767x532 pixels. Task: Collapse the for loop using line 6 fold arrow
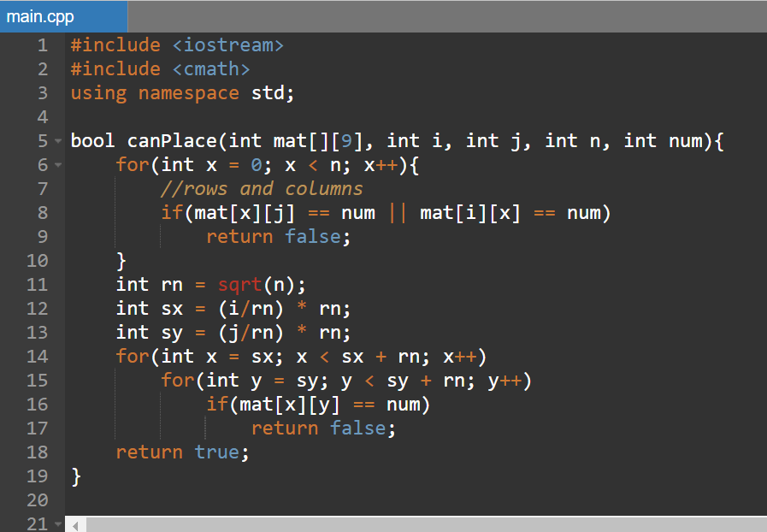pyautogui.click(x=57, y=165)
